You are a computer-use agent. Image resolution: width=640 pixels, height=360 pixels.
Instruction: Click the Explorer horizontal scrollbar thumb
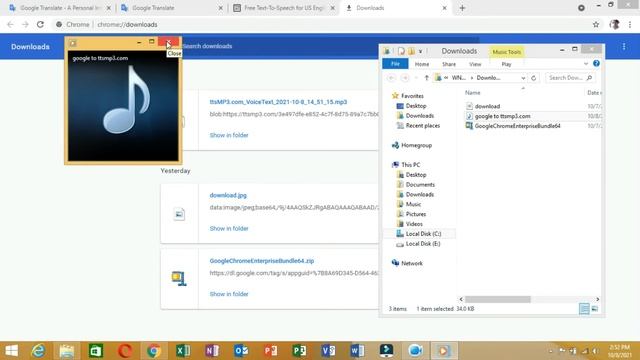point(498,299)
